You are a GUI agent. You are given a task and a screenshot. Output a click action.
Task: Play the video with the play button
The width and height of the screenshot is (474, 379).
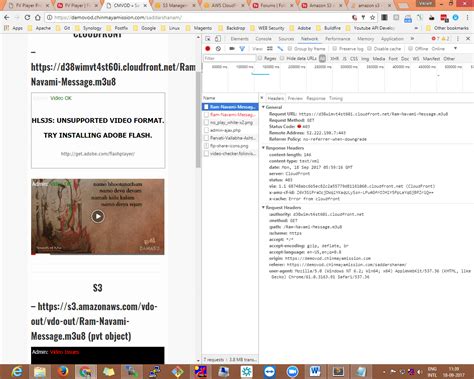tap(98, 216)
